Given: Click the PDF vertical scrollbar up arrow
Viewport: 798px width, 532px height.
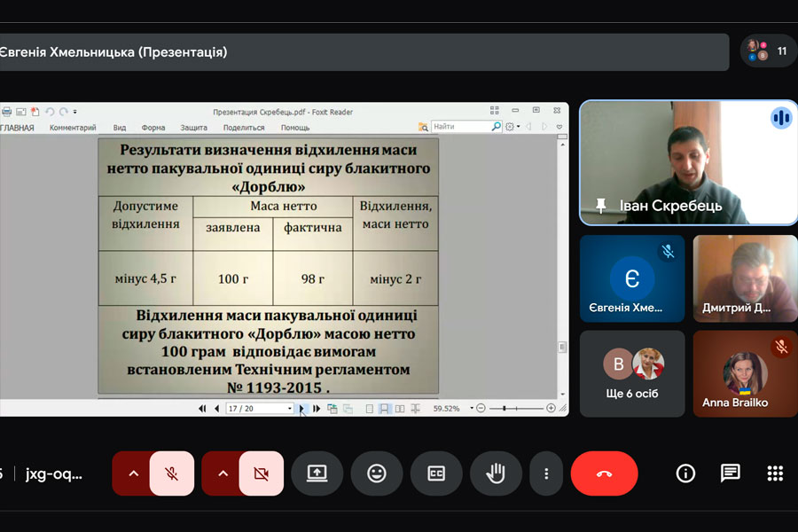Looking at the screenshot, I should point(562,145).
